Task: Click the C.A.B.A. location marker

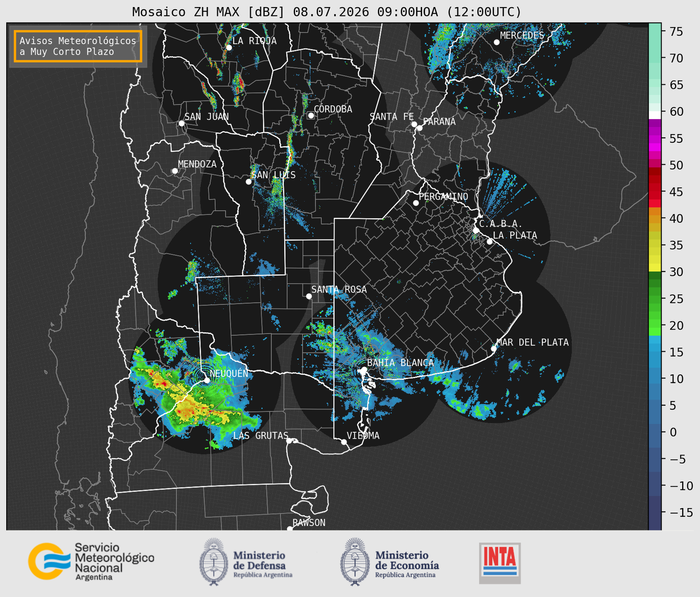Action: 476,230
